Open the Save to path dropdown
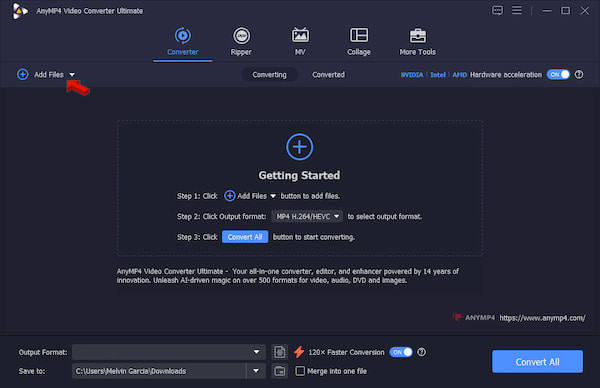This screenshot has height=388, width=600. click(256, 371)
